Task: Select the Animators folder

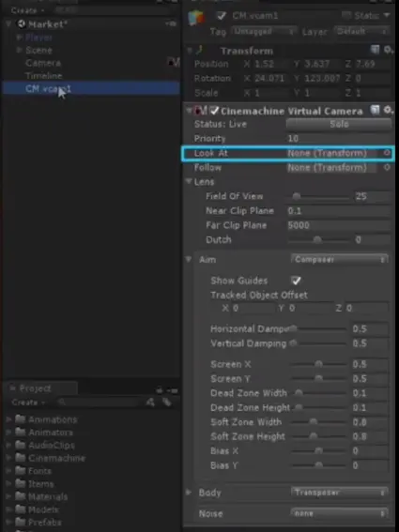Action: point(51,433)
